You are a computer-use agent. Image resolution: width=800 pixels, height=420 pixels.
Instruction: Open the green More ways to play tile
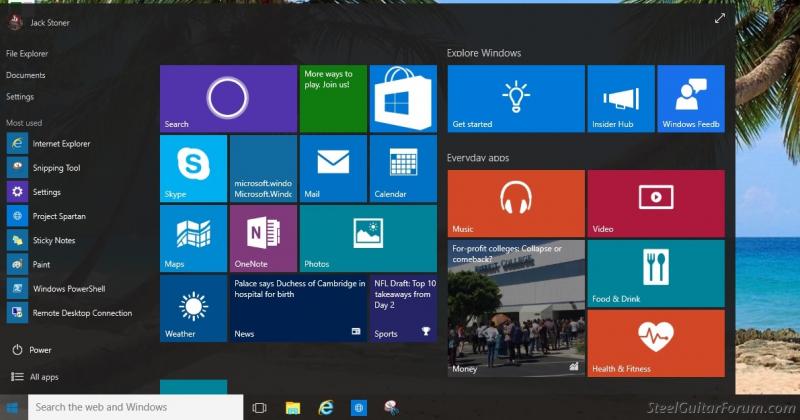(x=333, y=98)
